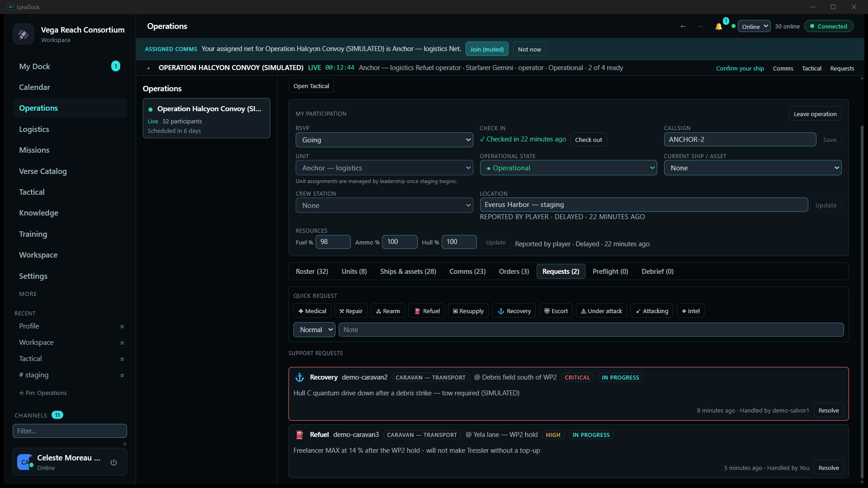
Task: Click Join (muted) for assigned comms
Action: point(487,49)
